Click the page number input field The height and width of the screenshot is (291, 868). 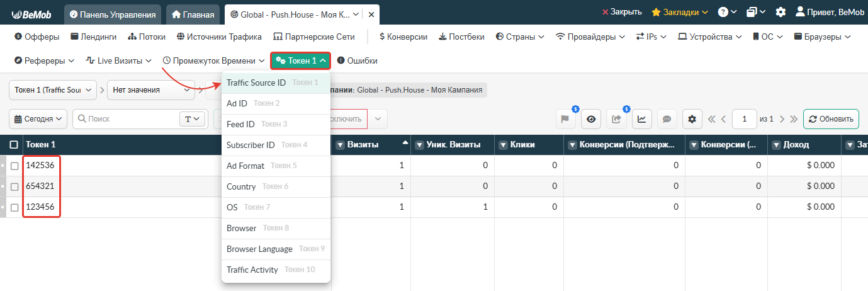click(x=745, y=118)
